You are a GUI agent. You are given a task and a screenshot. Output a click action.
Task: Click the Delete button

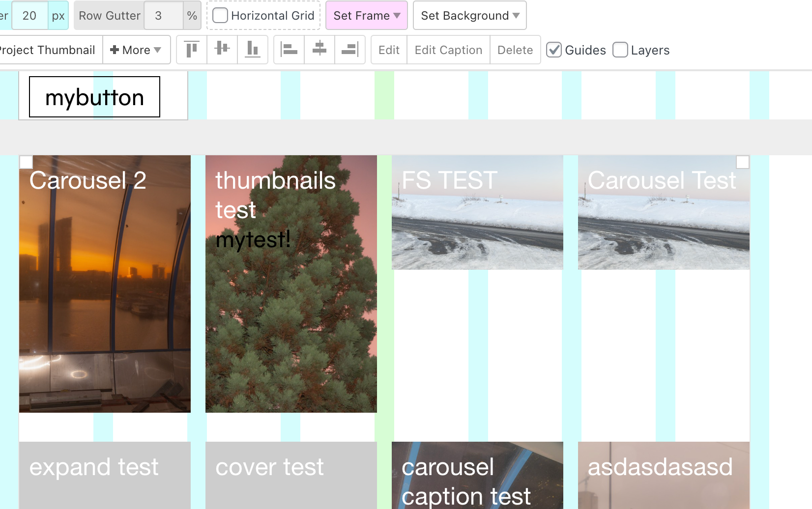515,50
